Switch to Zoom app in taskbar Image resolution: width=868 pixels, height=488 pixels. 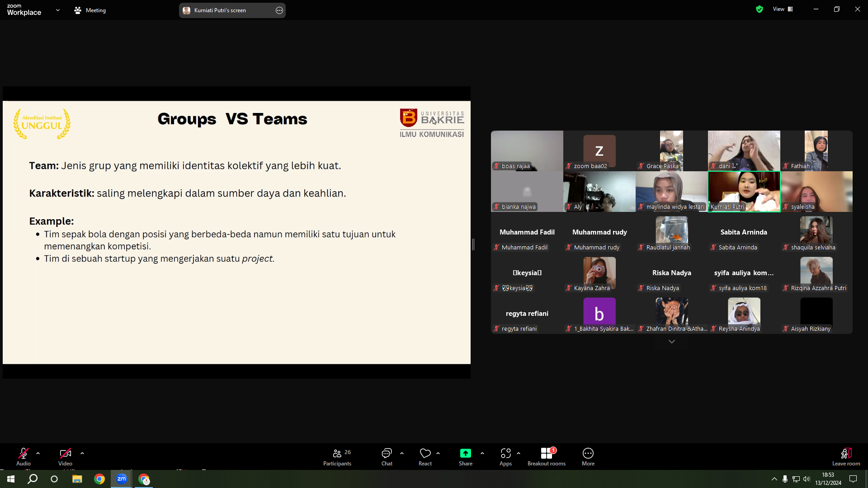pos(122,479)
